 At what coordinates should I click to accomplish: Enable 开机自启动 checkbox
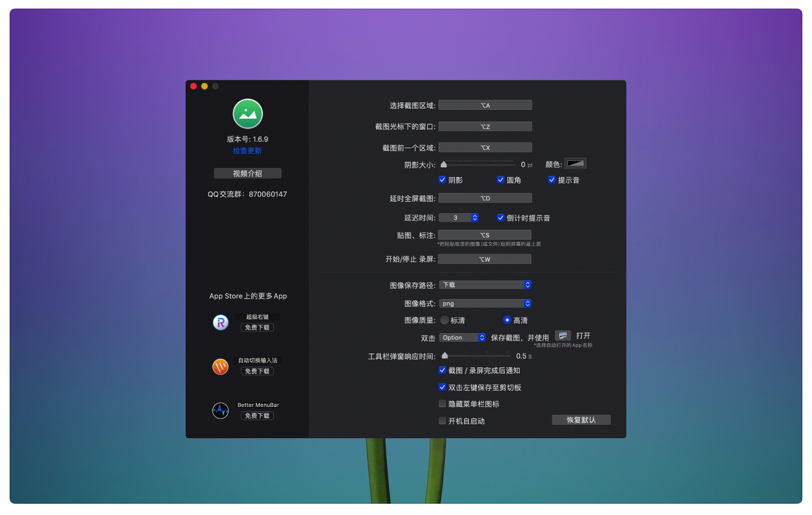pos(442,421)
